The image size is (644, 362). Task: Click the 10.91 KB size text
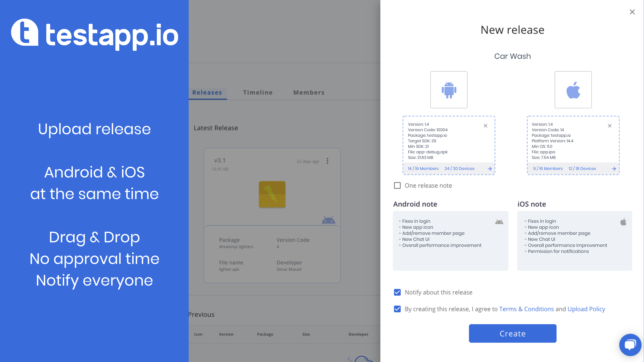pyautogui.click(x=220, y=169)
